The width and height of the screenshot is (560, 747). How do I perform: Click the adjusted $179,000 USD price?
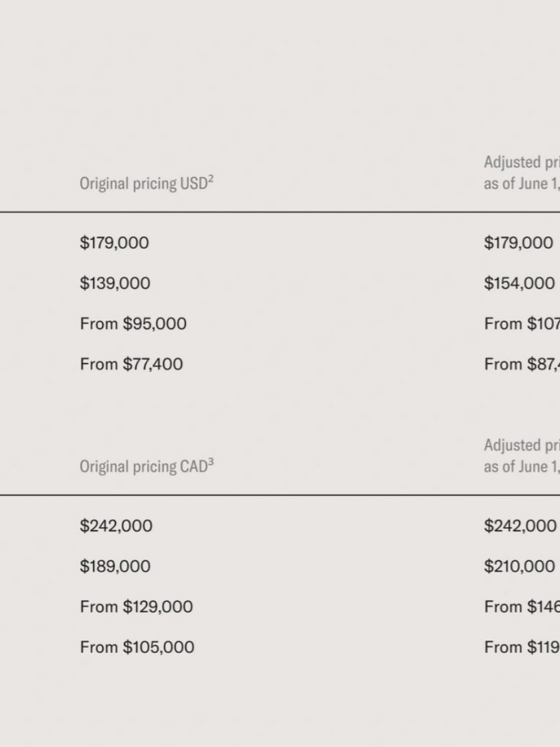point(519,243)
